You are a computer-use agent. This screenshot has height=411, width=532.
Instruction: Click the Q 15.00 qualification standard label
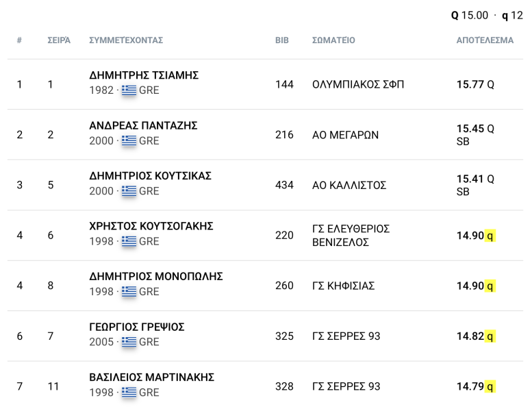tap(469, 15)
